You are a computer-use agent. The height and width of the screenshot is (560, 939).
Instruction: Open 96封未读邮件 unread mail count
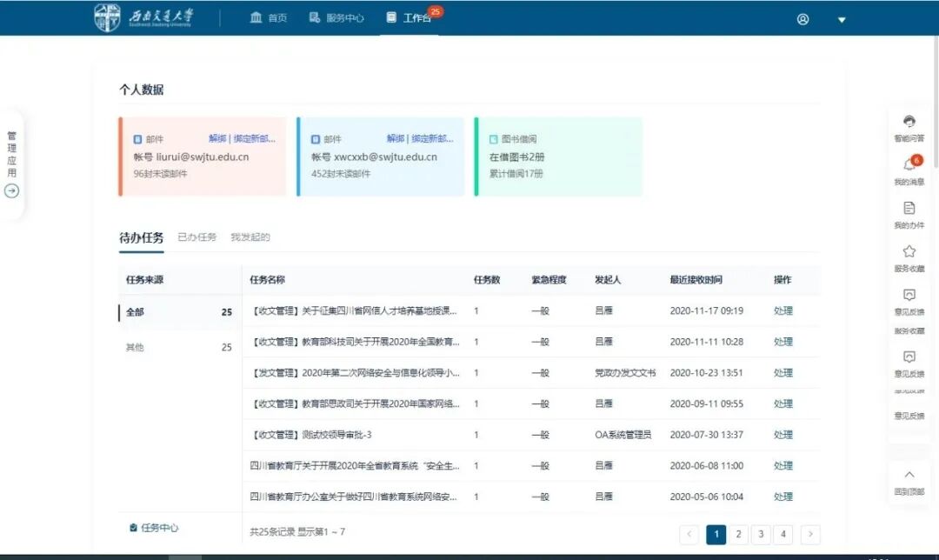[x=161, y=174]
